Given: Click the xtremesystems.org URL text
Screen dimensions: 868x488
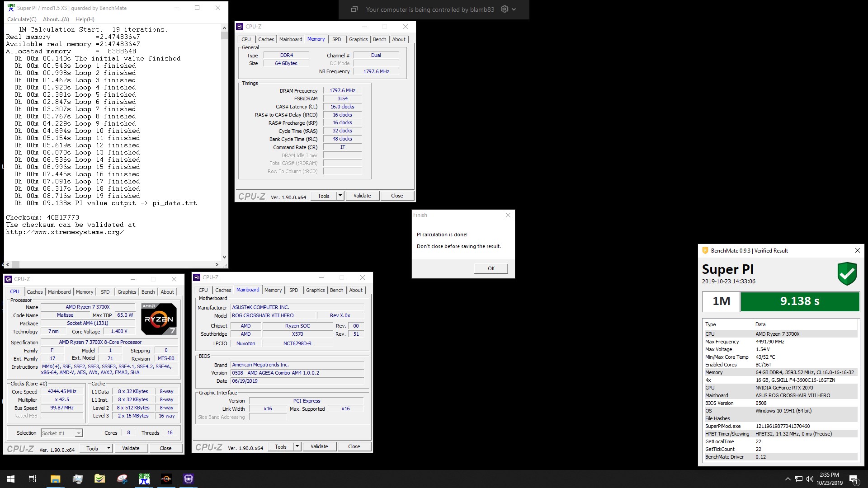Looking at the screenshot, I should [x=65, y=232].
